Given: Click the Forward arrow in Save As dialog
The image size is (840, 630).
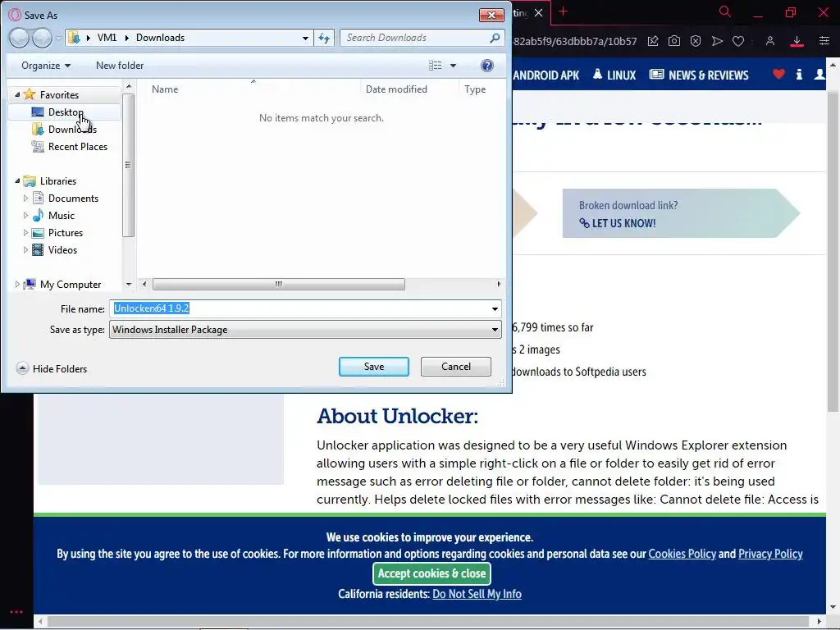Looking at the screenshot, I should [43, 38].
